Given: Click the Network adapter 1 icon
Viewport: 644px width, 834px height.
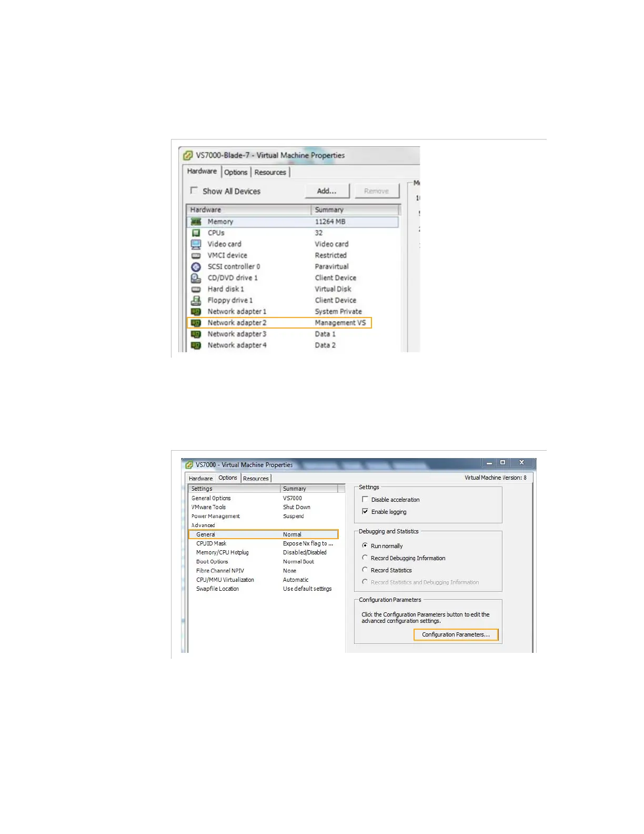Looking at the screenshot, I should pos(196,312).
